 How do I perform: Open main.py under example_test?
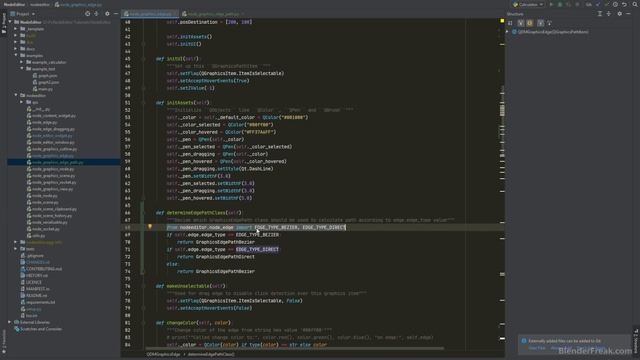(x=46, y=89)
